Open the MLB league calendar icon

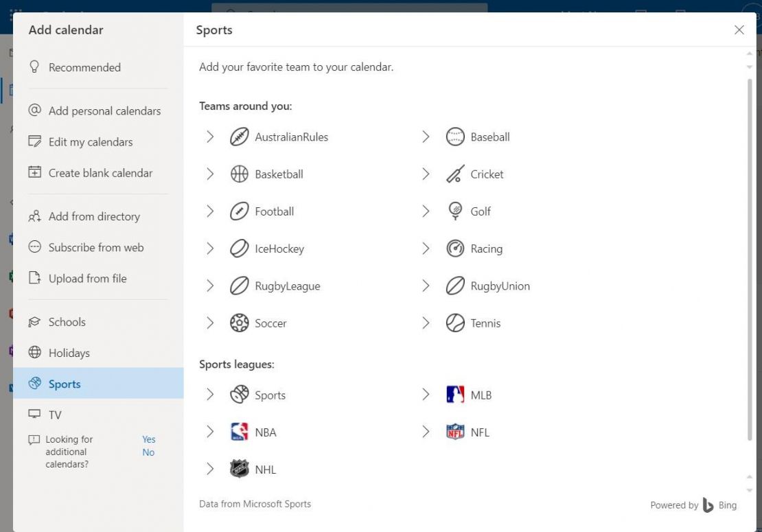point(455,395)
